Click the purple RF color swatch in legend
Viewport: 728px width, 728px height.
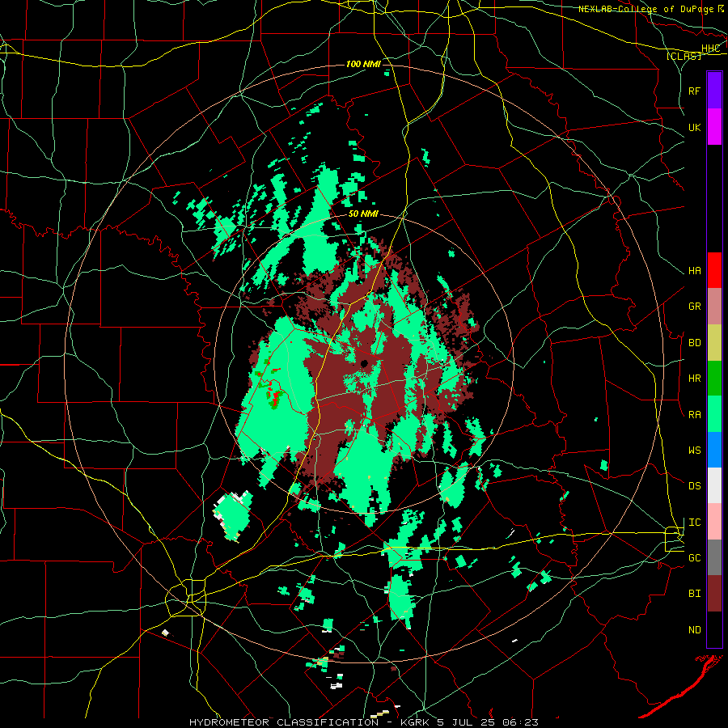pyautogui.click(x=714, y=91)
